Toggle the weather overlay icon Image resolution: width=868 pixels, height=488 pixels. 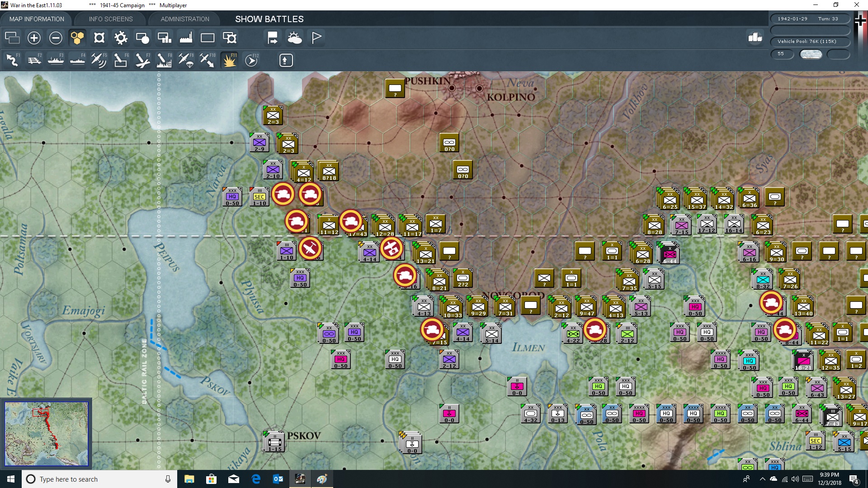(x=295, y=38)
